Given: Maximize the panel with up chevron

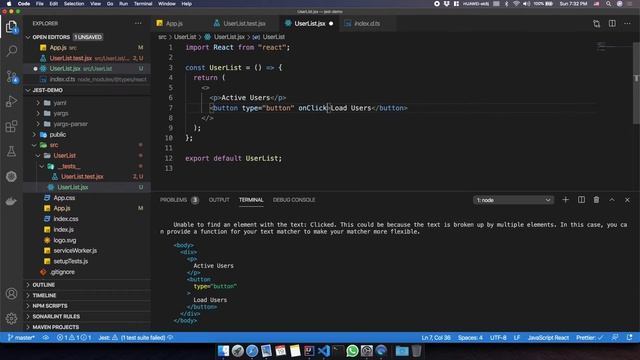Looking at the screenshot, I should (x=612, y=200).
